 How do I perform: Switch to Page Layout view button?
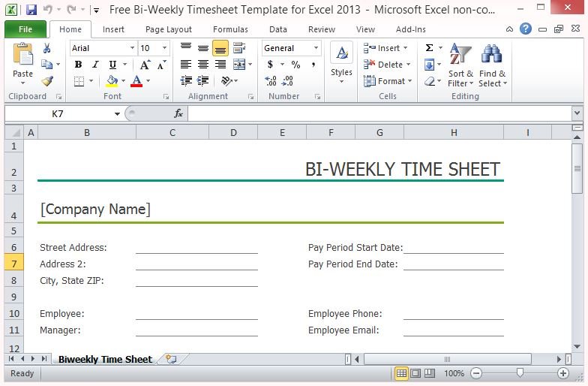415,373
